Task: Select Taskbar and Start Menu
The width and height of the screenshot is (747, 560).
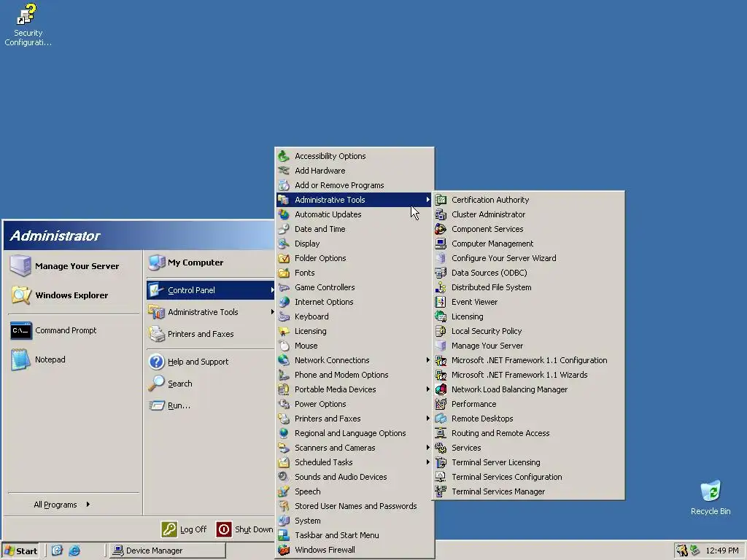Action: click(355, 535)
